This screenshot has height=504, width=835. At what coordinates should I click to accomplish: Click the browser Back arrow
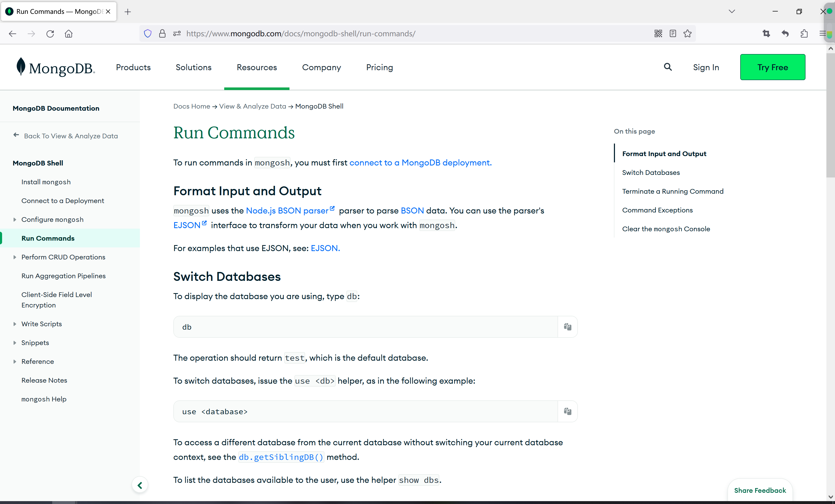[13, 34]
